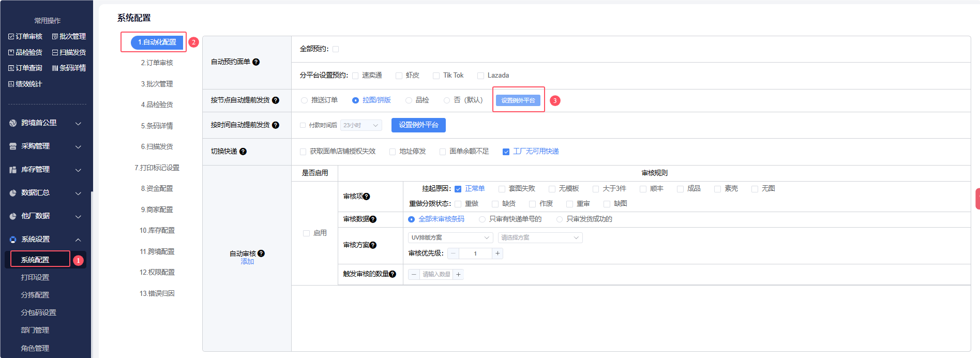Screen dimensions: 980x358
Task: Select the 品检 radio option
Action: point(409,100)
